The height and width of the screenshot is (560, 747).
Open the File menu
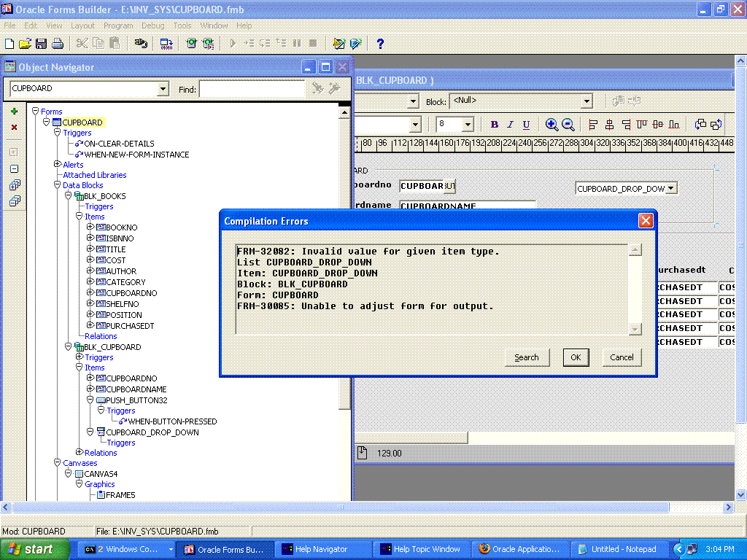point(9,26)
